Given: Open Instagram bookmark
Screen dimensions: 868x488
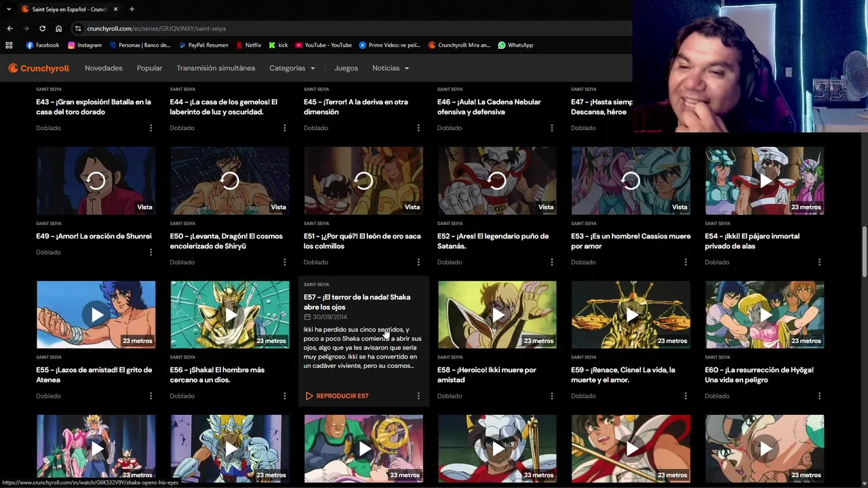Looking at the screenshot, I should (85, 45).
